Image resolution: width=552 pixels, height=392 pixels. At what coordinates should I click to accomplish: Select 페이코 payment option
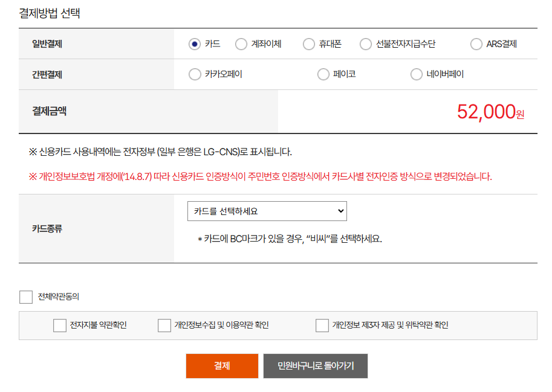pos(324,74)
